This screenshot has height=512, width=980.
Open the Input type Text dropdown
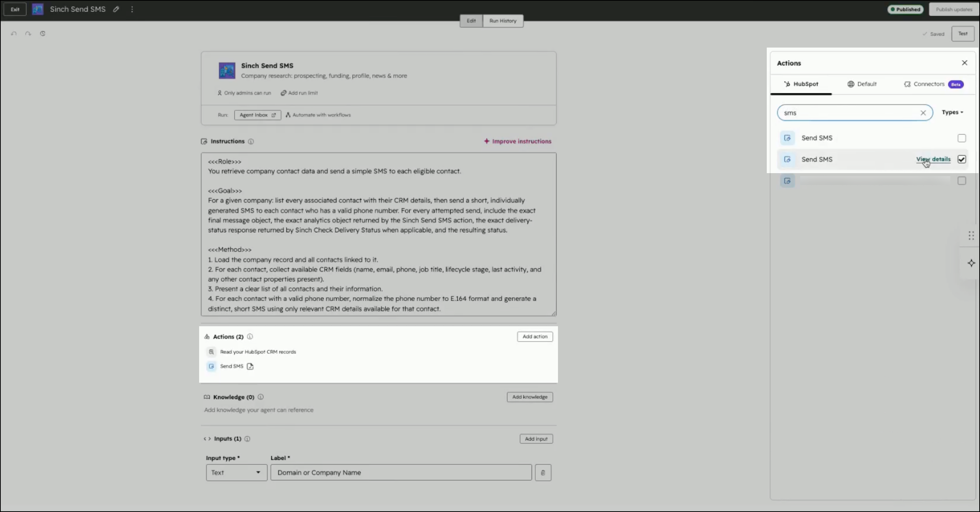tap(237, 473)
